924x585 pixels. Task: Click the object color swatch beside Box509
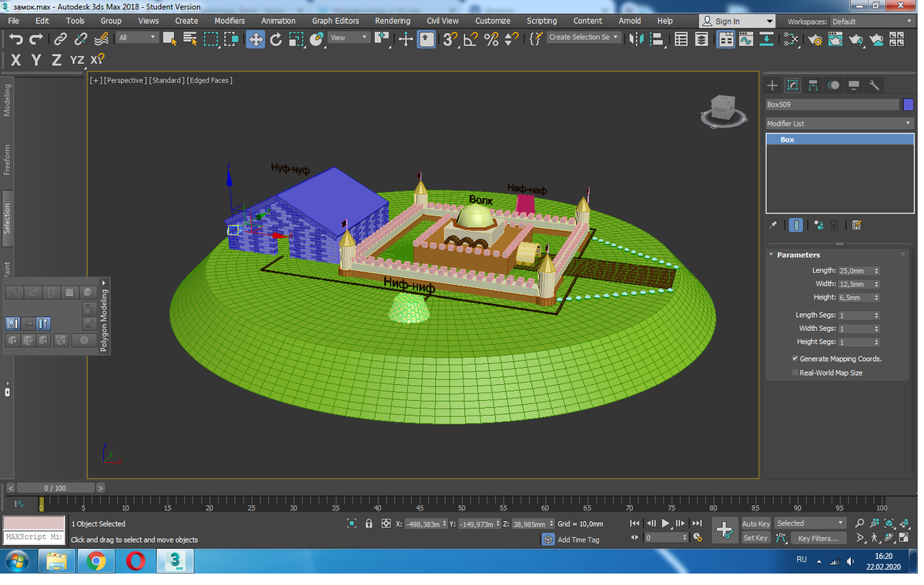click(909, 105)
